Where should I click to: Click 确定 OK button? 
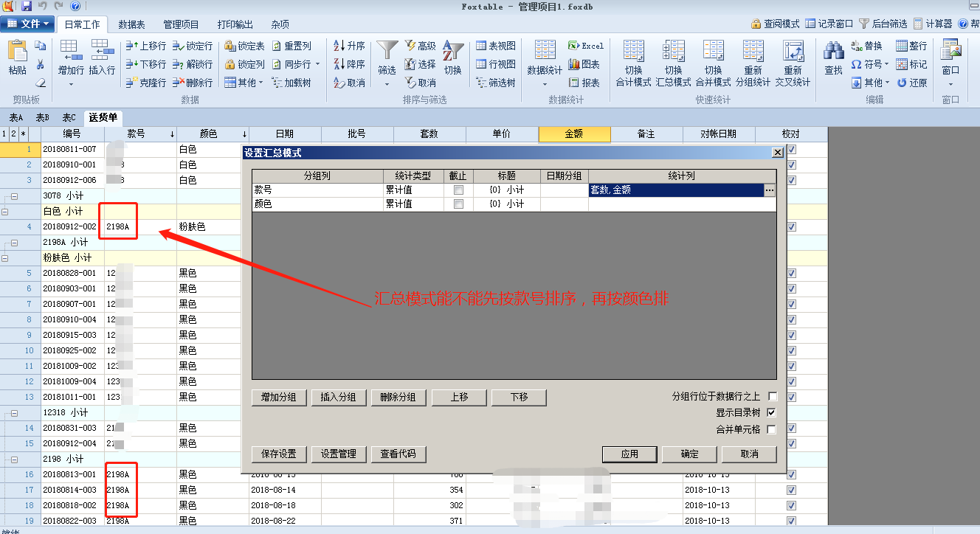point(689,454)
